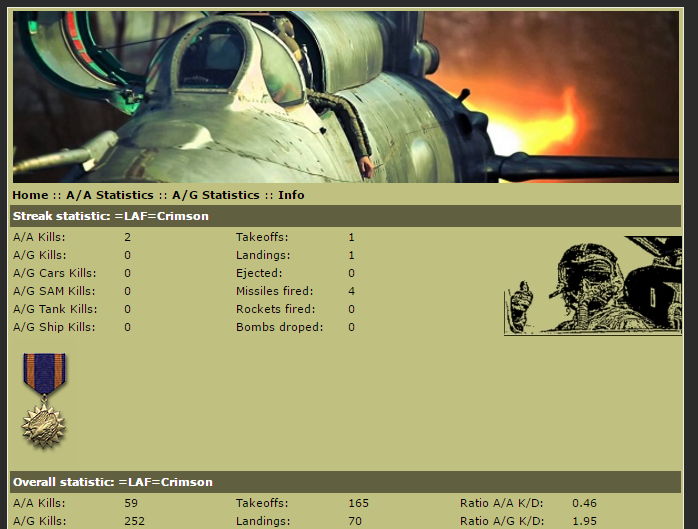Select the 'Bombs droped:' label

280,327
